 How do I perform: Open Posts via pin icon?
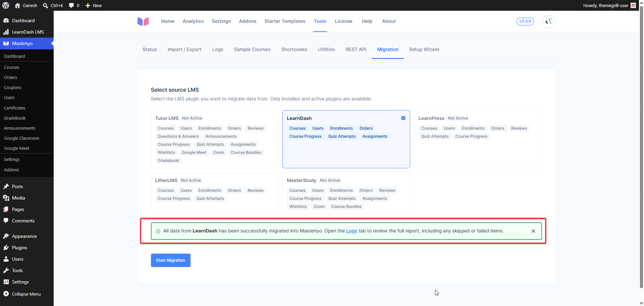6,186
